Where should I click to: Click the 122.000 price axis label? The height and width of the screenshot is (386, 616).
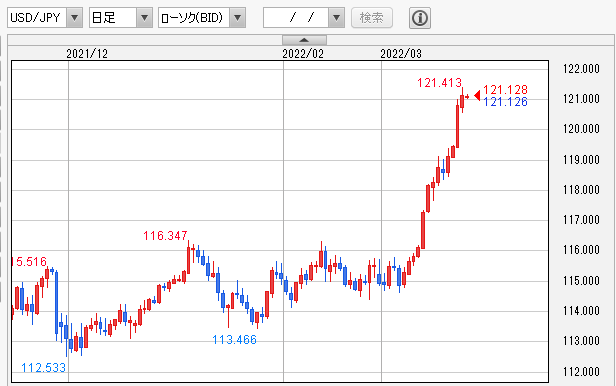[x=581, y=69]
